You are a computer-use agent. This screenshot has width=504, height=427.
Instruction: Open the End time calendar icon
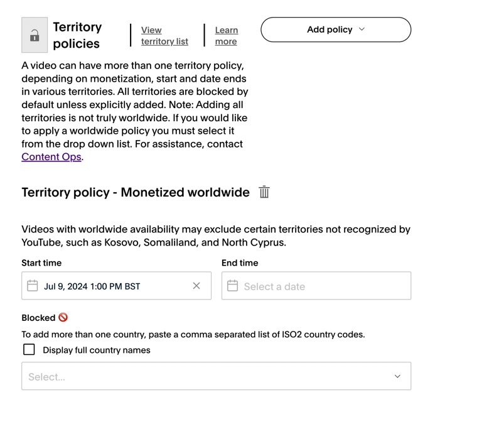pyautogui.click(x=232, y=286)
